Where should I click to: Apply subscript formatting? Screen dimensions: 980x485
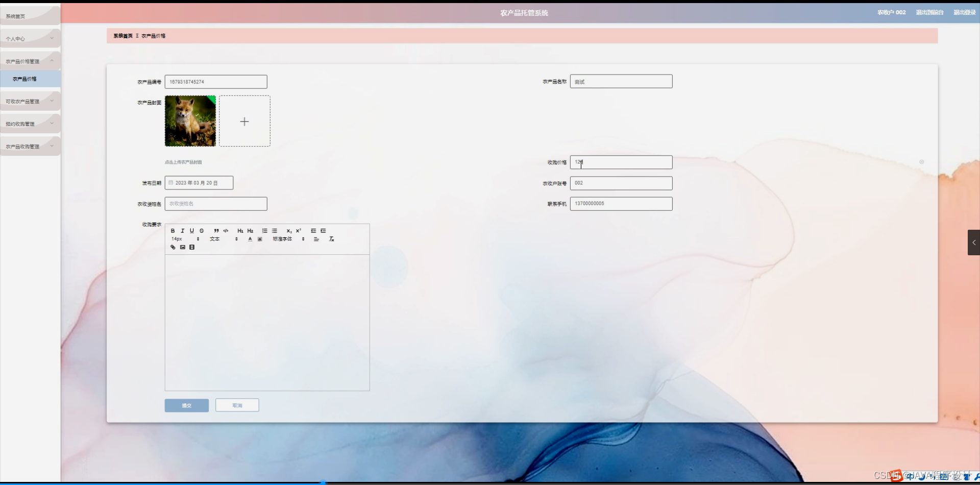point(289,231)
